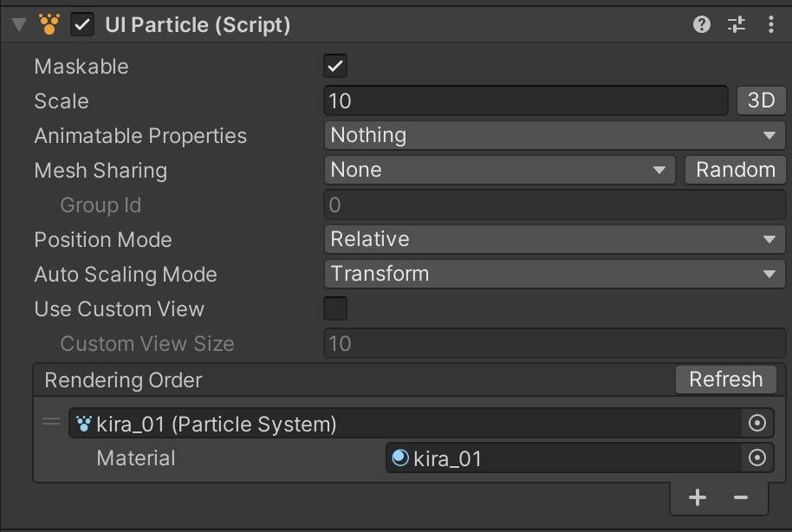Image resolution: width=792 pixels, height=532 pixels.
Task: Enable Use Custom View
Action: pos(334,308)
